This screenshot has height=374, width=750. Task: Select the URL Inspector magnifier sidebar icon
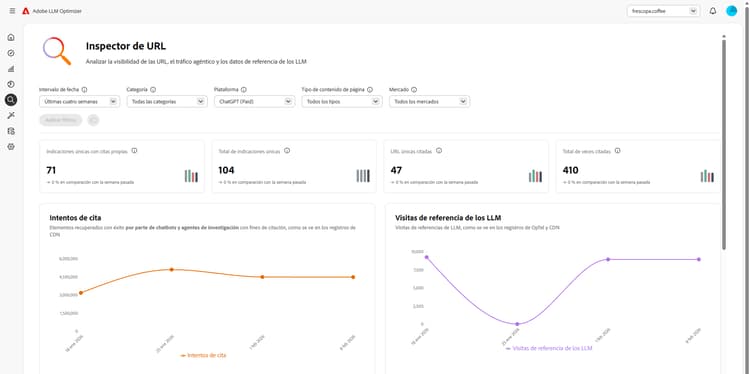(x=11, y=100)
